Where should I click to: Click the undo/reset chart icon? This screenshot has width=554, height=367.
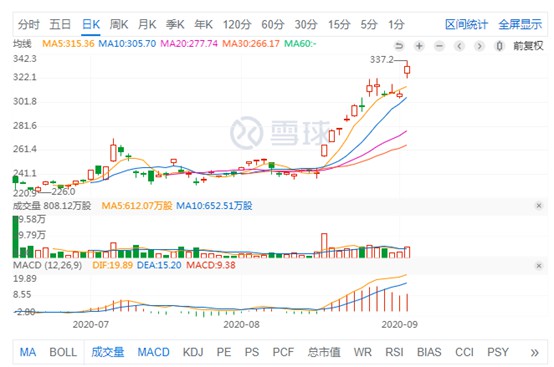click(x=399, y=46)
